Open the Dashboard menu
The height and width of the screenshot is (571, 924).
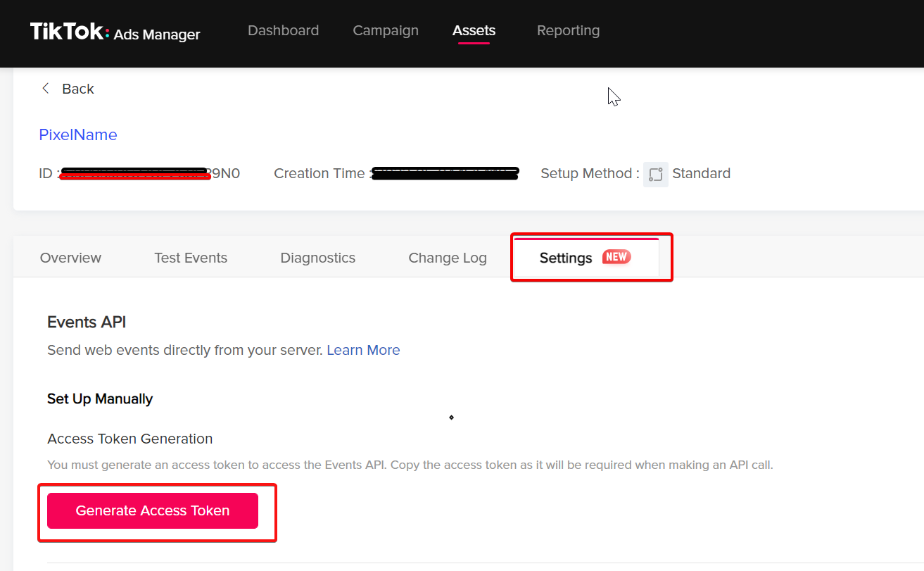(283, 30)
